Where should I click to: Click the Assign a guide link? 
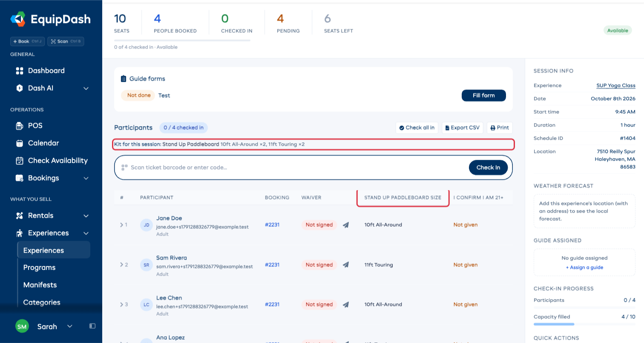[584, 268]
